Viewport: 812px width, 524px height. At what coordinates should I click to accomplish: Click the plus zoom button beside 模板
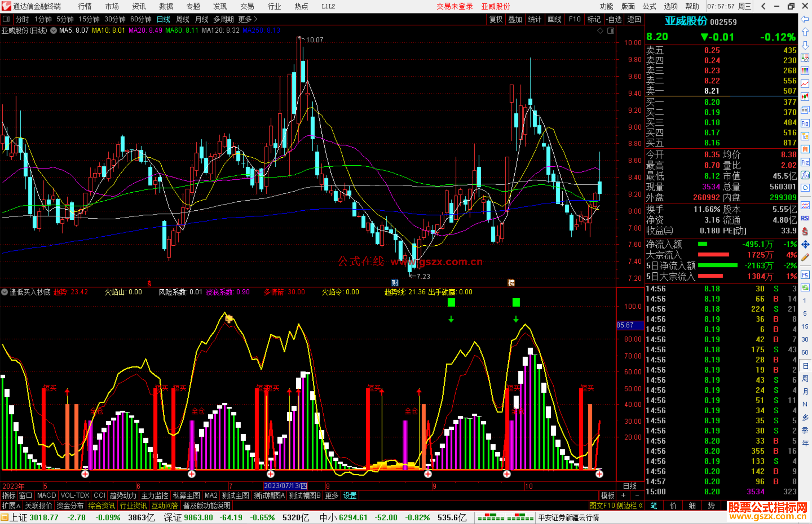click(x=623, y=495)
